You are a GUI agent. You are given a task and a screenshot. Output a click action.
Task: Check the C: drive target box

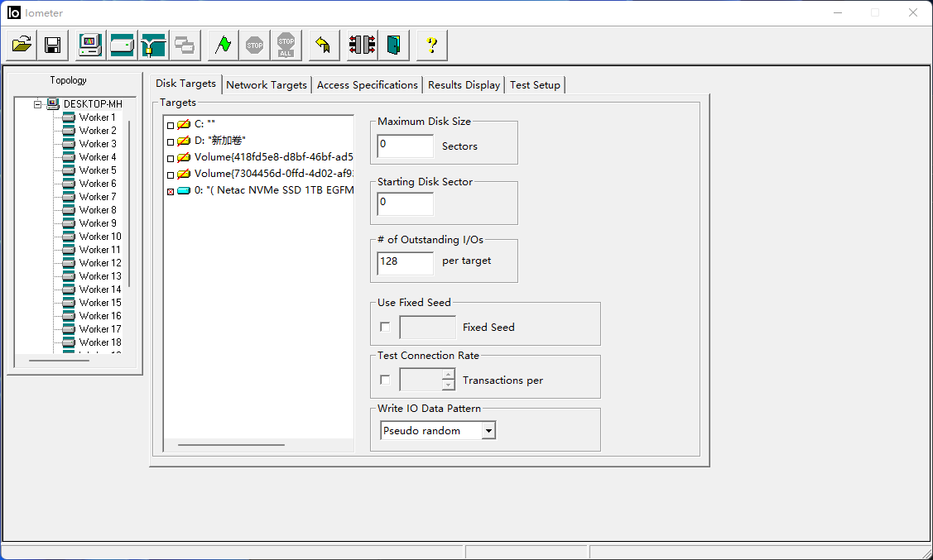[171, 126]
